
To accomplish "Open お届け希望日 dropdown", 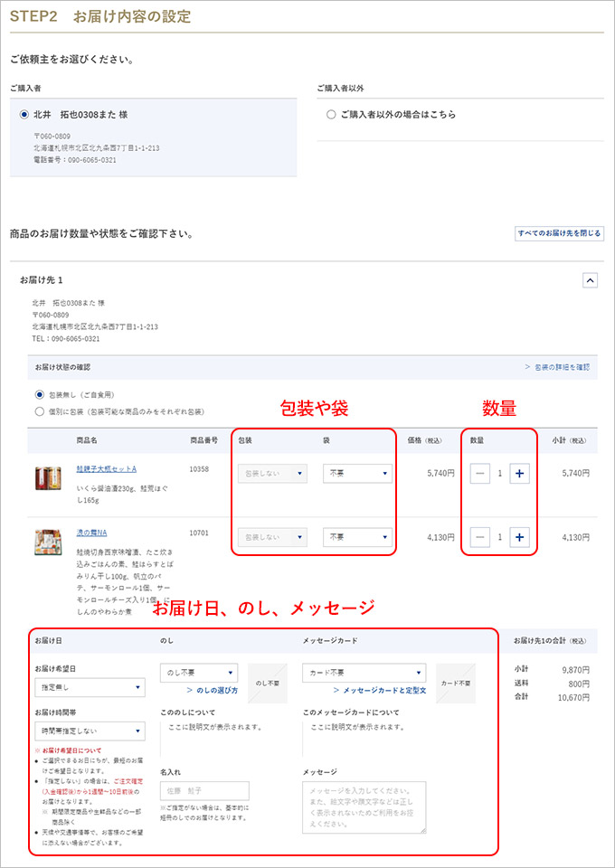I will coord(89,688).
